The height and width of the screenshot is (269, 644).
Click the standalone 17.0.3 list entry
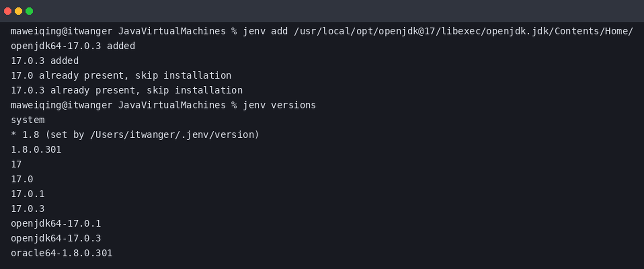pyautogui.click(x=28, y=209)
